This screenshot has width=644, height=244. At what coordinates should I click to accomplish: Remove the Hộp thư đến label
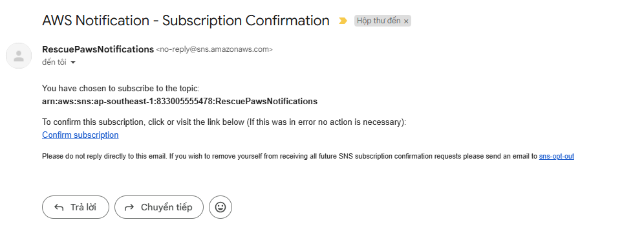[x=406, y=21]
